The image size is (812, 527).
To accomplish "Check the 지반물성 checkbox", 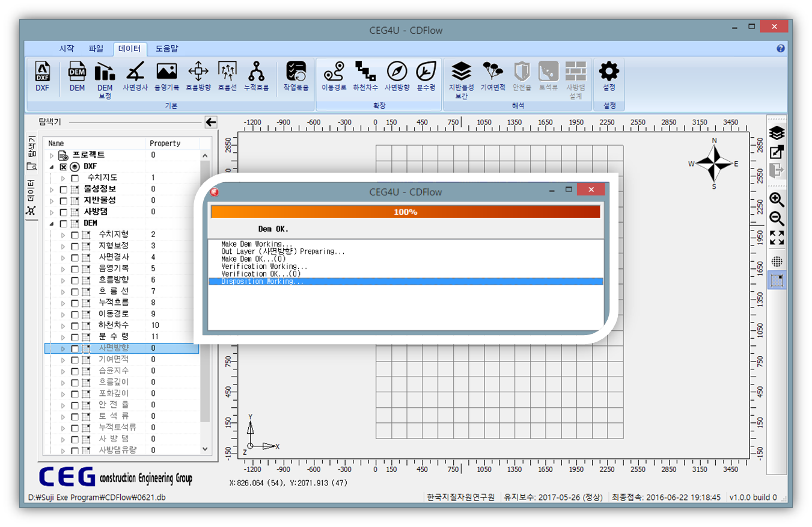I will pyautogui.click(x=63, y=200).
